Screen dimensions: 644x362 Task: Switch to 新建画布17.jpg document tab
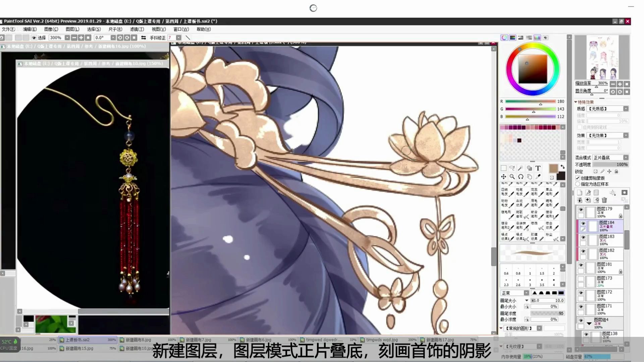pos(448,340)
